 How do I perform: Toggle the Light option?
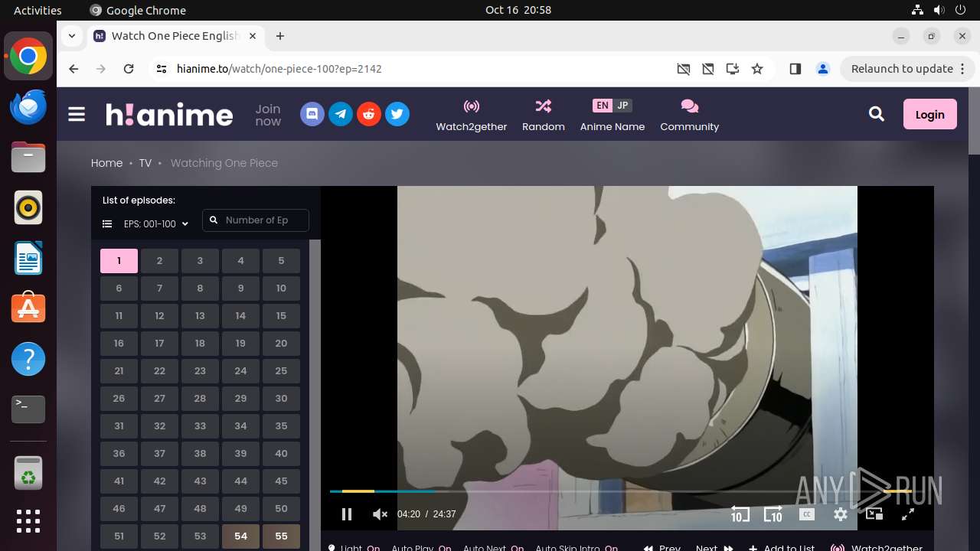tap(354, 547)
